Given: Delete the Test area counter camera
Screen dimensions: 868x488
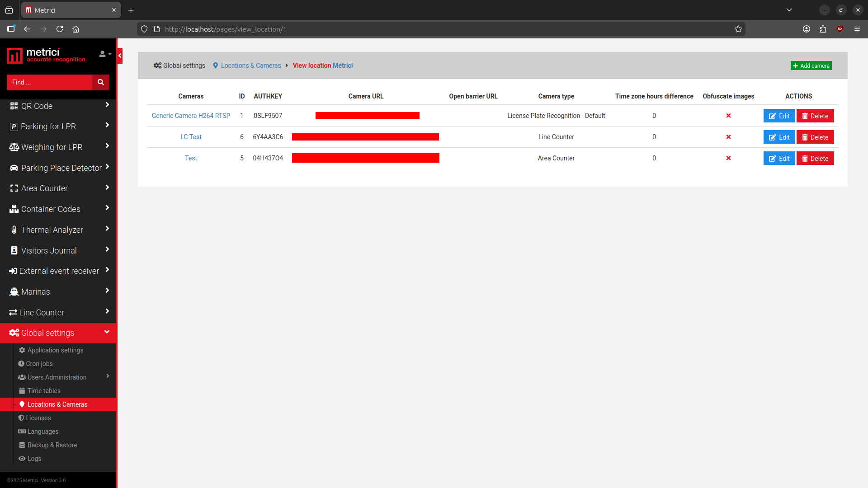Looking at the screenshot, I should coord(815,159).
